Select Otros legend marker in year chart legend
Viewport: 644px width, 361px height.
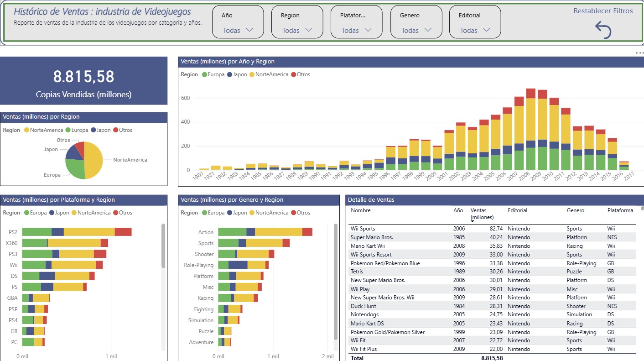[x=293, y=74]
